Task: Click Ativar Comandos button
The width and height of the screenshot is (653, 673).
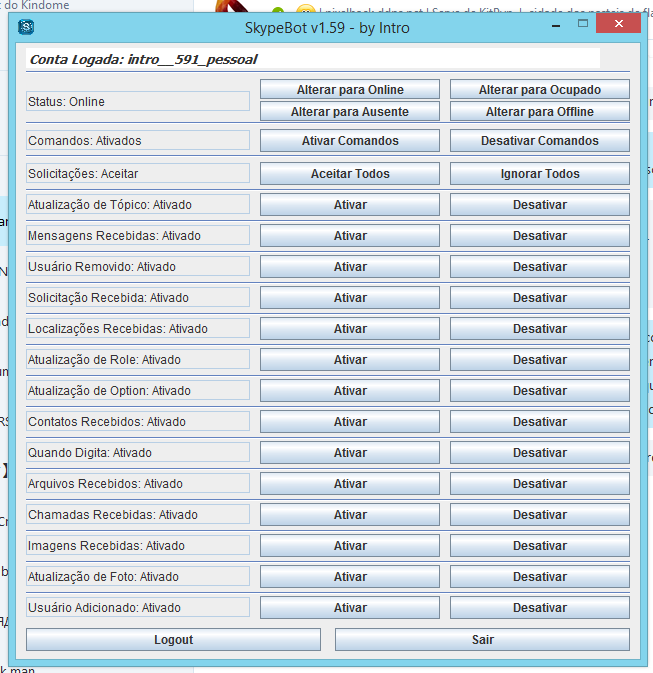Action: pos(350,140)
